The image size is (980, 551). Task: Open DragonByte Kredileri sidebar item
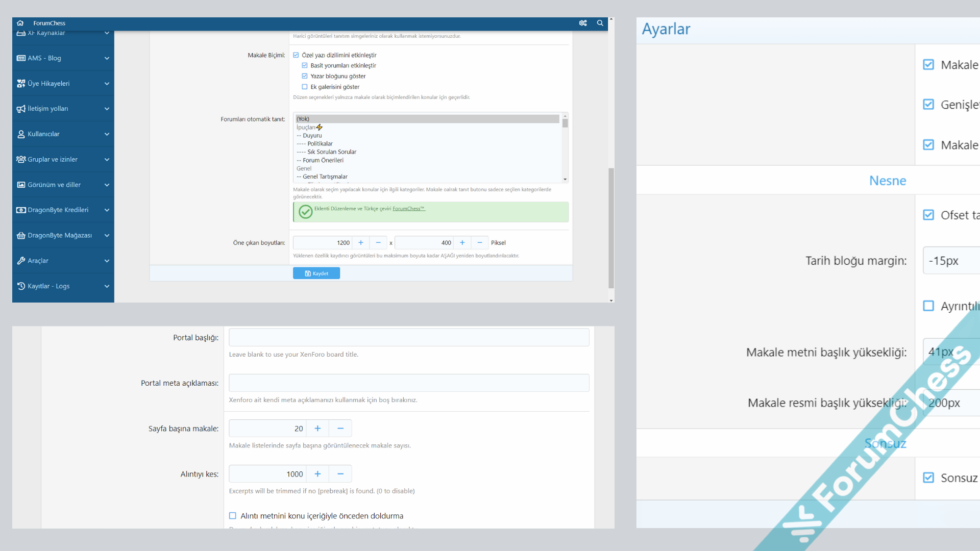58,210
